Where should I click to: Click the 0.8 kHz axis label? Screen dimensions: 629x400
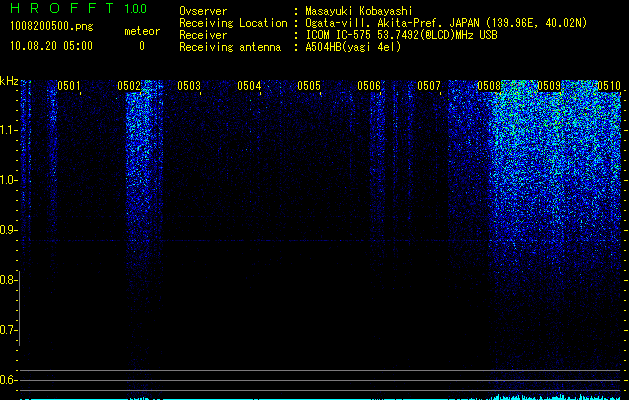tap(8, 280)
